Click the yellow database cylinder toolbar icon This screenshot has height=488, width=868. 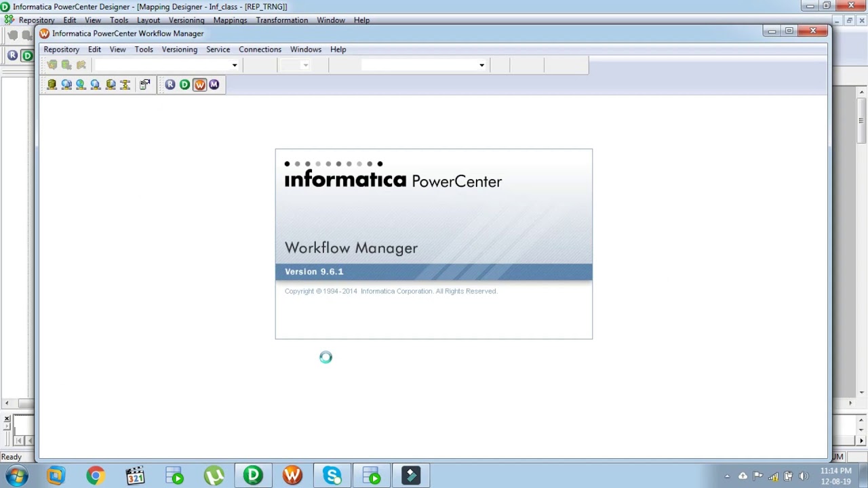click(x=52, y=85)
